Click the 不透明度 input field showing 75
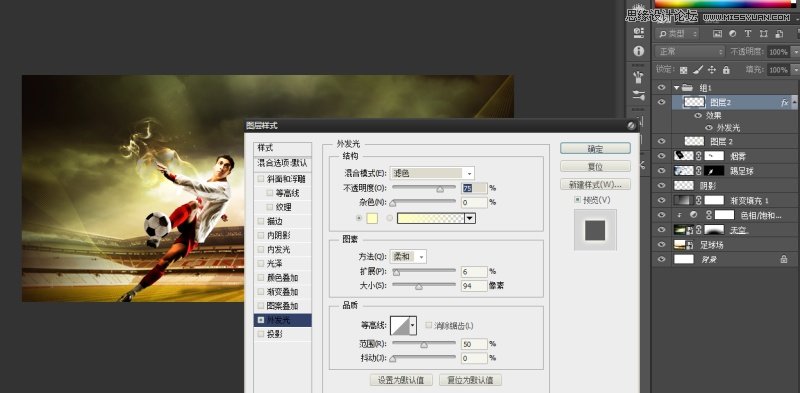 coord(474,188)
